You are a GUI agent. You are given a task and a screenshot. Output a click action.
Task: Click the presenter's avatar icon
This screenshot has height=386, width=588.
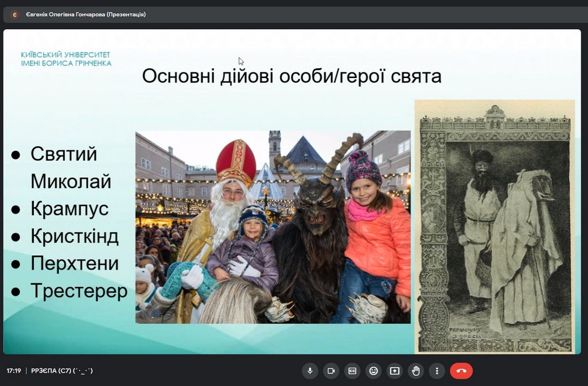(x=14, y=14)
